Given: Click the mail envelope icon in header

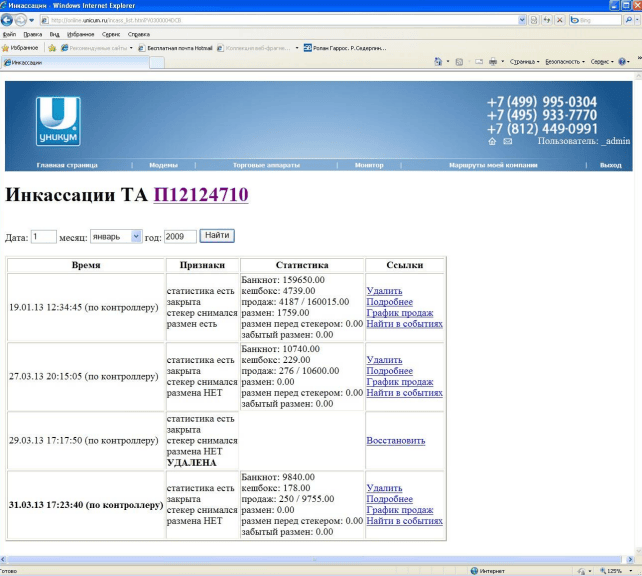Looking at the screenshot, I should [x=508, y=142].
